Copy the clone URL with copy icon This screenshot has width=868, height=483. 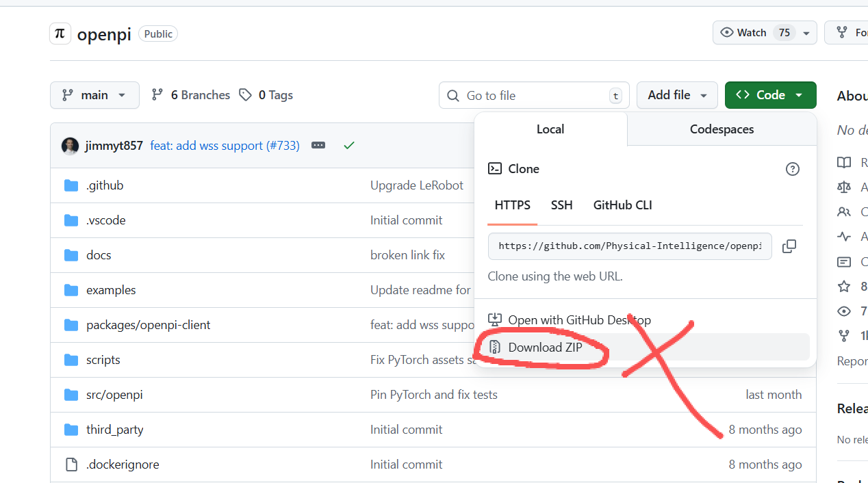pyautogui.click(x=789, y=246)
